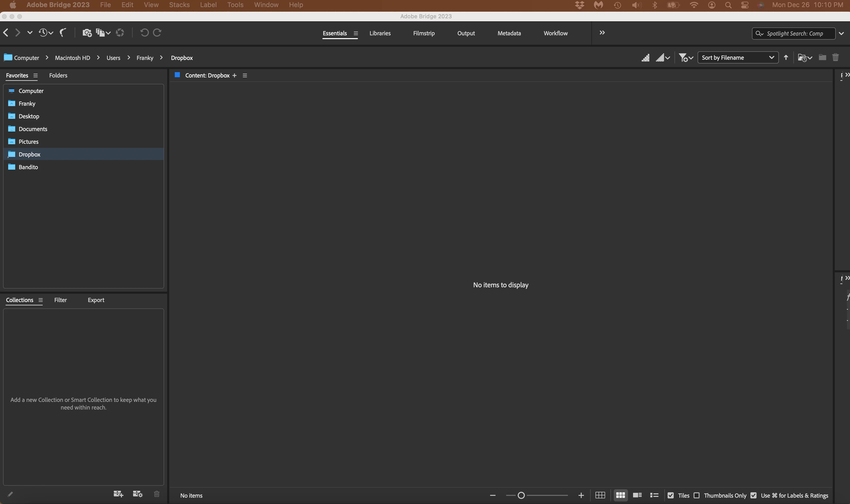Click the New Smart Collection icon
This screenshot has height=504, width=850.
pos(137,494)
